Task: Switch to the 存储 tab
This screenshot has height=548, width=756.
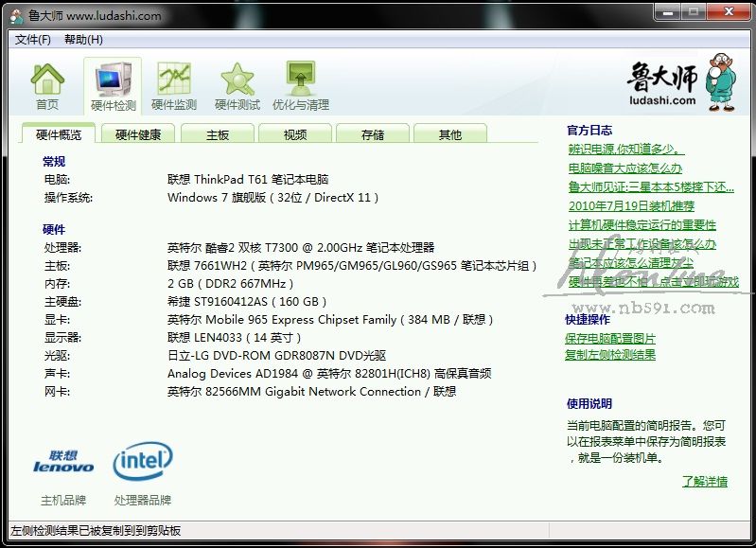Action: point(373,134)
